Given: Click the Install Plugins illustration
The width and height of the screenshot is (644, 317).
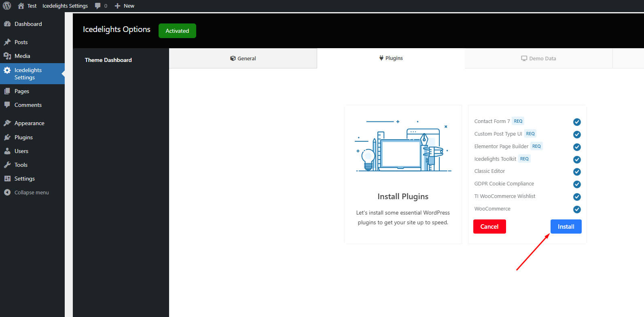Looking at the screenshot, I should [403, 146].
